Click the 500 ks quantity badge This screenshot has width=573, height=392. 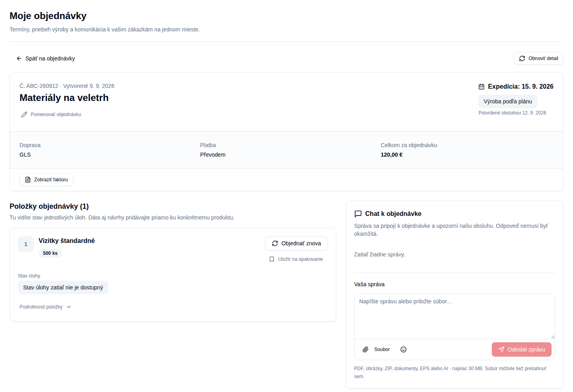[50, 253]
